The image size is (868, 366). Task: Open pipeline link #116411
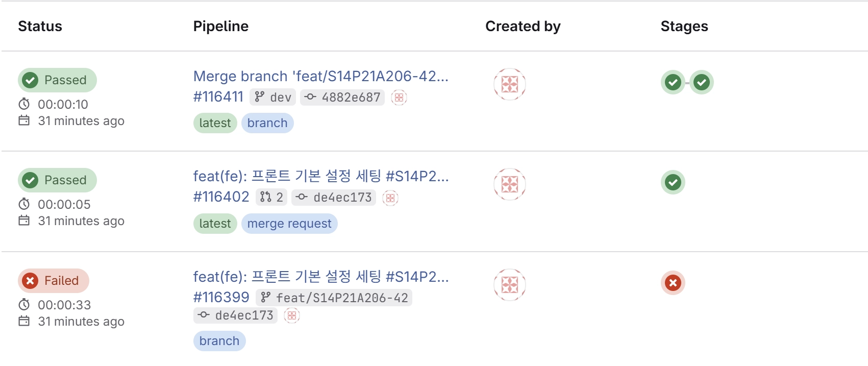[x=218, y=97]
